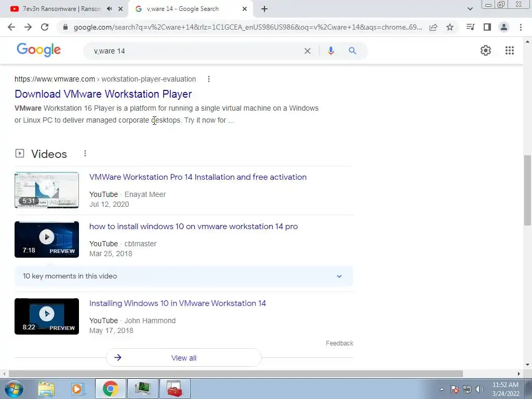Close the 7ev3n Ransomware tab
The width and height of the screenshot is (532, 399).
121,9
